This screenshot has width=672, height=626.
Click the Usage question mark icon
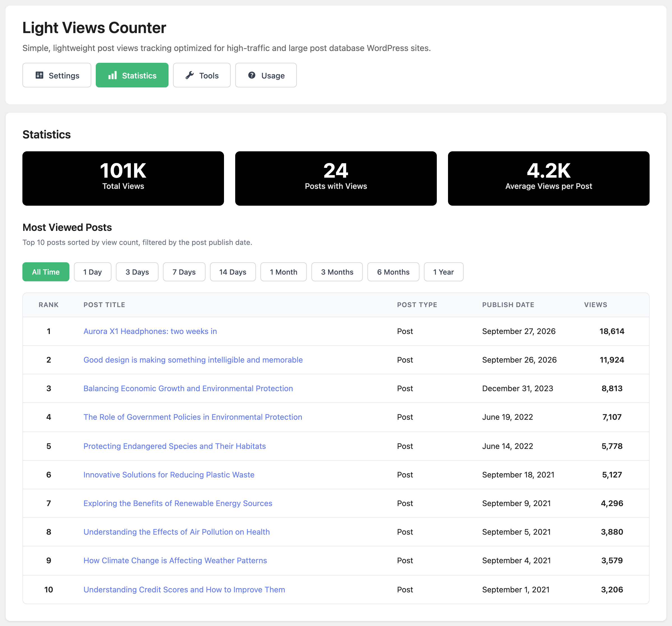click(252, 75)
